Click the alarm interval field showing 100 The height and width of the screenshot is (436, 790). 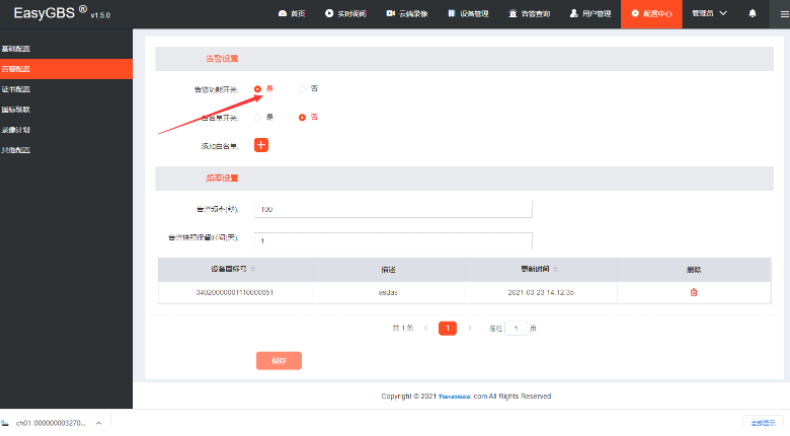point(393,209)
